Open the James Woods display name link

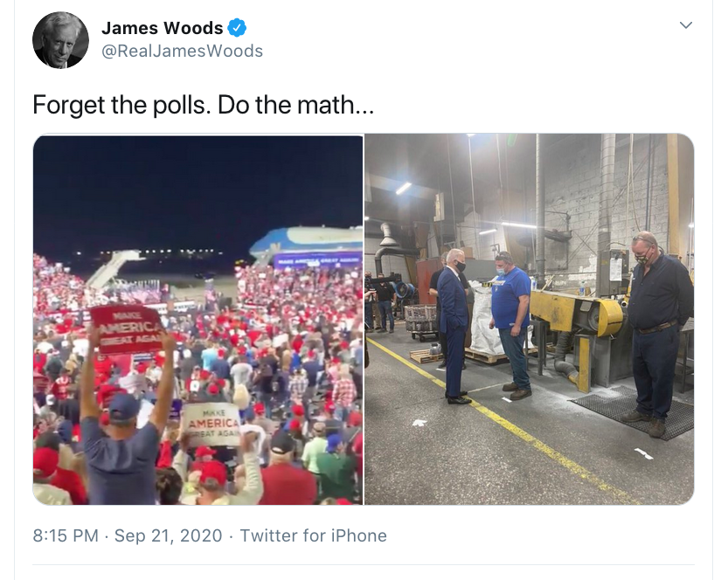coord(162,28)
